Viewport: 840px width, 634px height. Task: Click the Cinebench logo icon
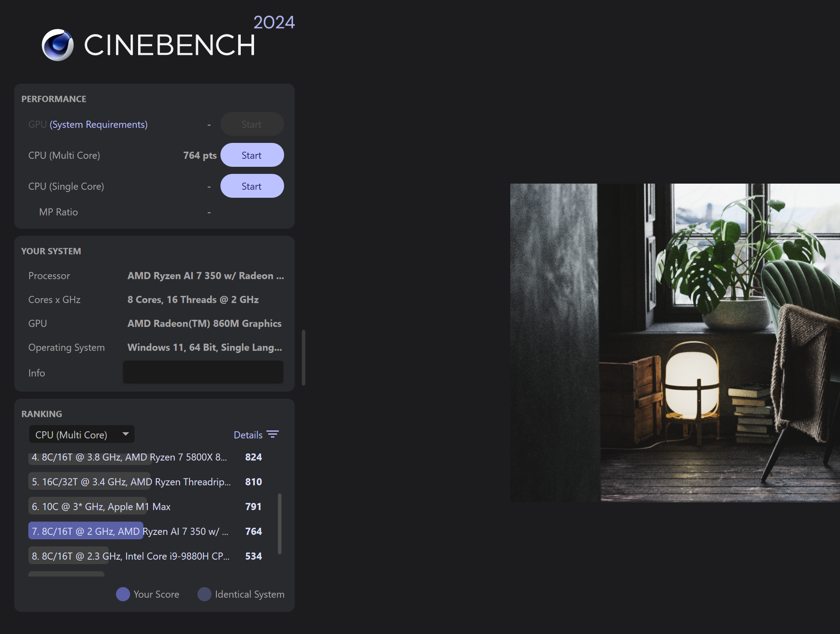pos(58,45)
